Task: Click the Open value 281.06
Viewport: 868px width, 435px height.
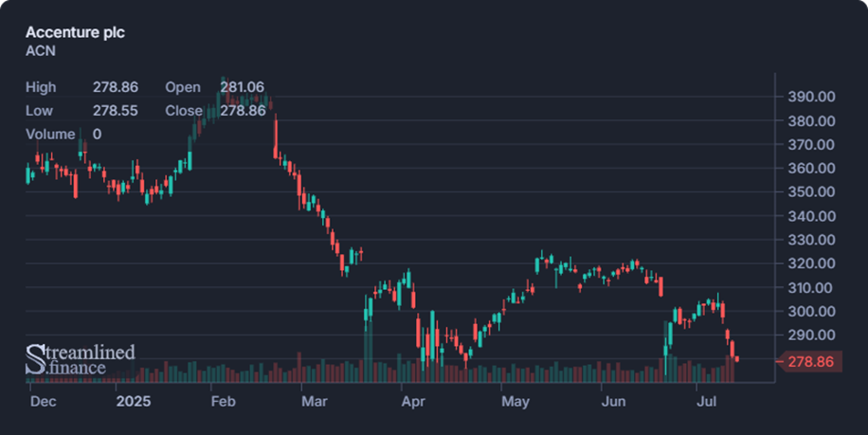Action: (243, 87)
